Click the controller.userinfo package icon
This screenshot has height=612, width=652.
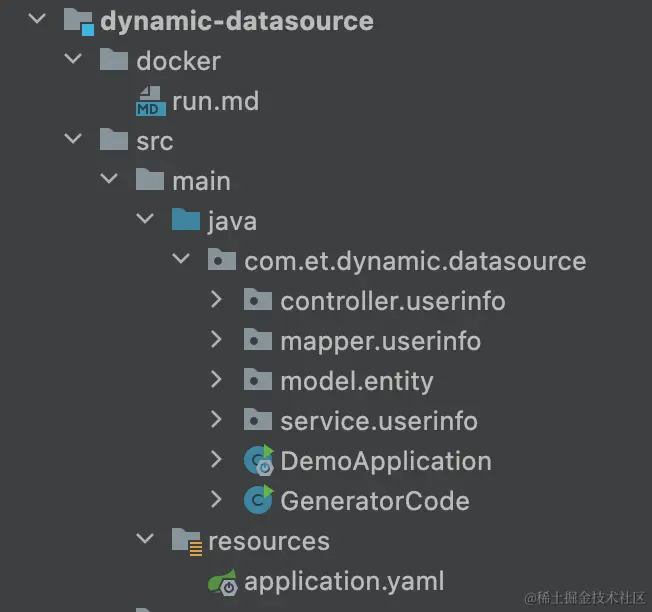[258, 300]
